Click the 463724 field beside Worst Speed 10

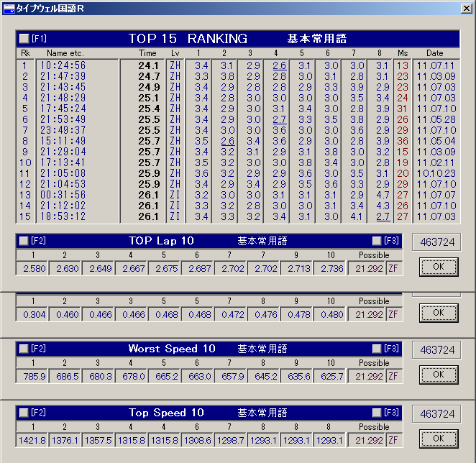coord(437,349)
